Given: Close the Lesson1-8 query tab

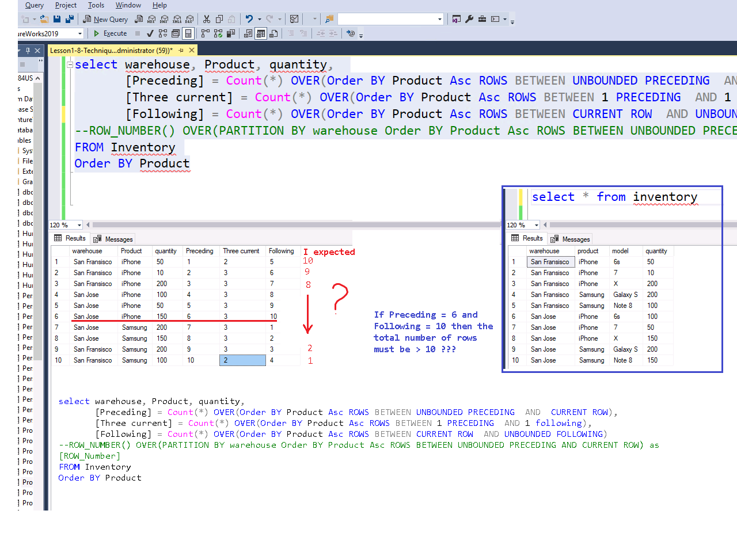Looking at the screenshot, I should (192, 51).
